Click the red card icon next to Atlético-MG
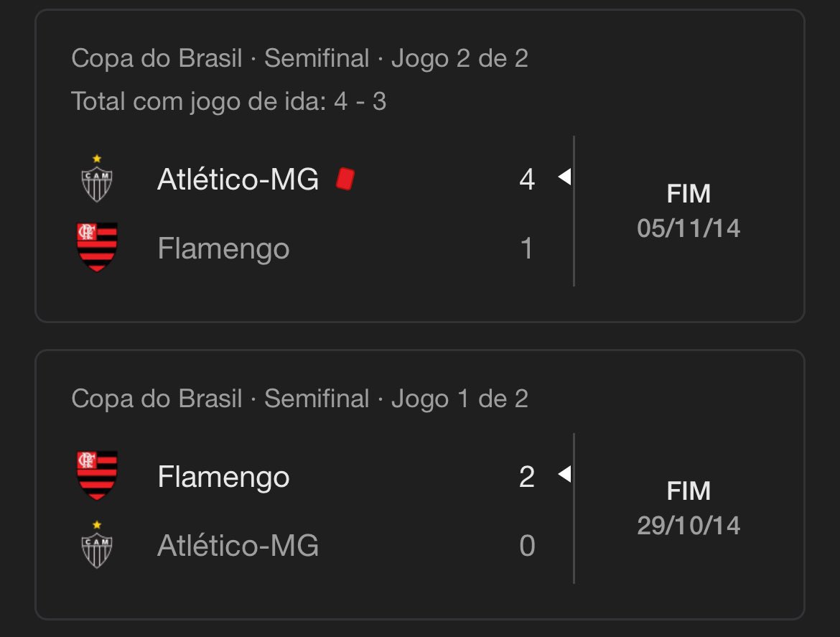The image size is (840, 637). point(345,179)
